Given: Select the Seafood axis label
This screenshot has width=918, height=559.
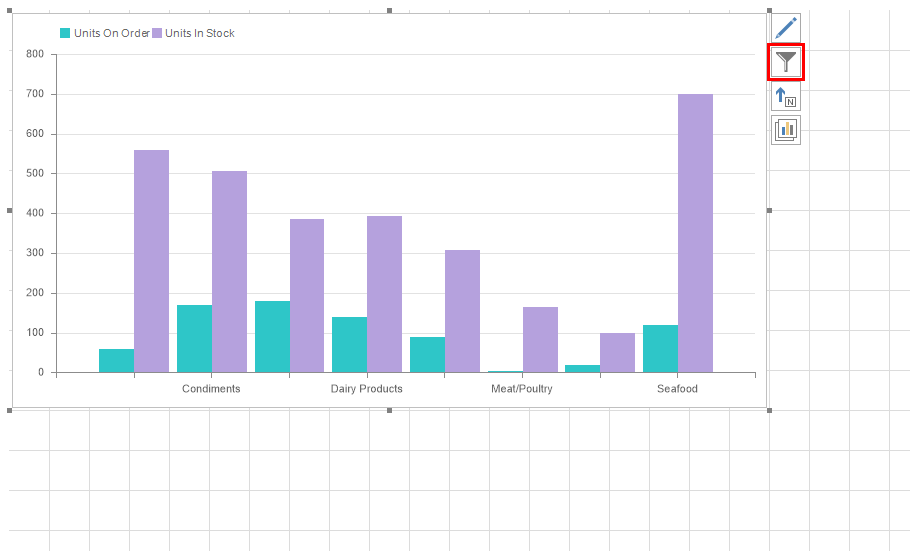Looking at the screenshot, I should point(677,389).
